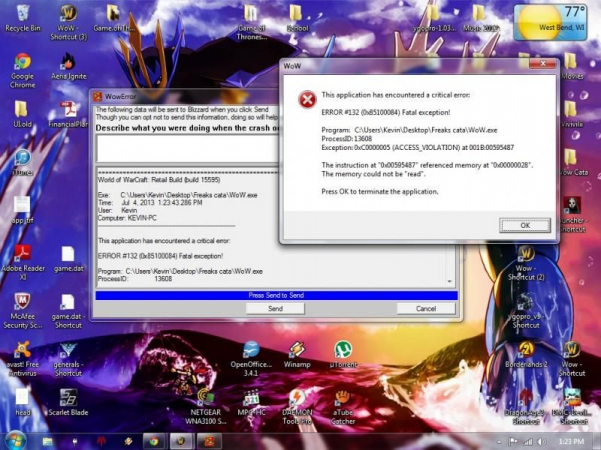Select the Wow Cata folder icon
The image size is (601, 450).
573,162
